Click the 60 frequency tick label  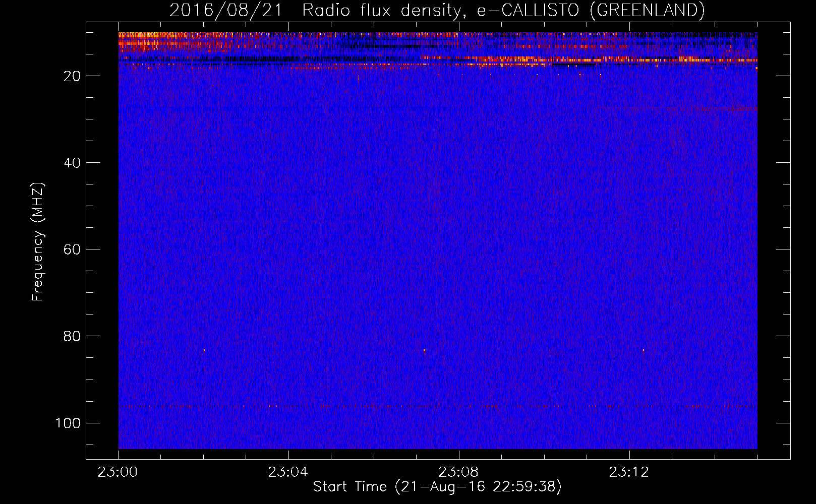click(x=72, y=249)
